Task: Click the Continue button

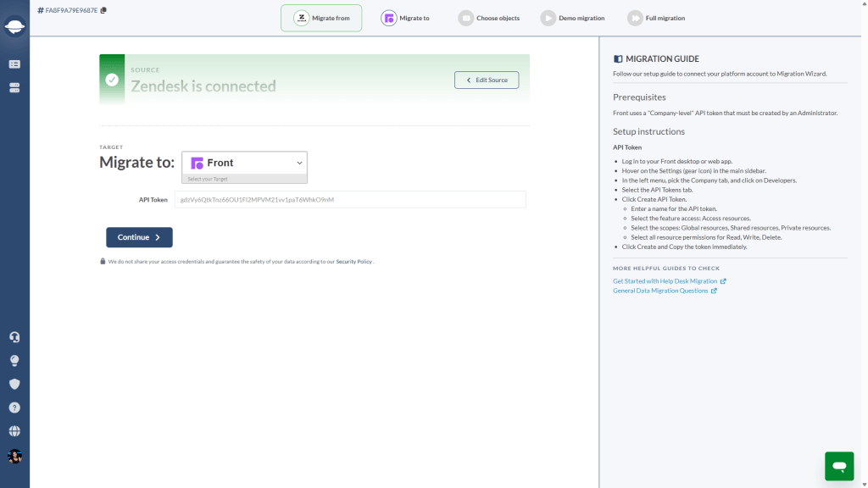Action: coord(139,237)
